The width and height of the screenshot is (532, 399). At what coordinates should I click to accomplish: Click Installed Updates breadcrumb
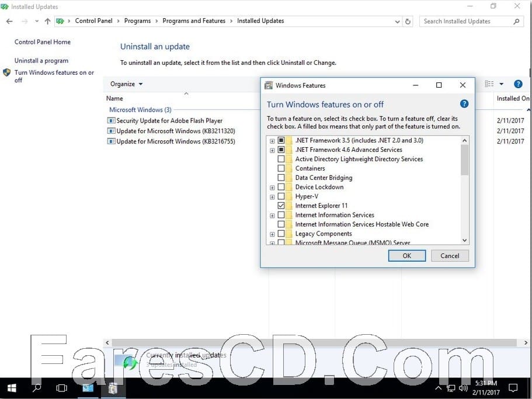(x=260, y=20)
